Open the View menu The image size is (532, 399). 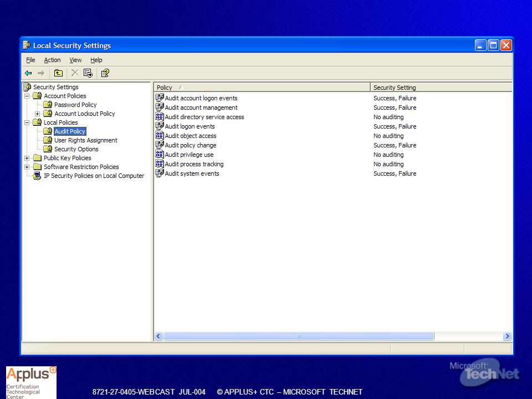(x=75, y=60)
